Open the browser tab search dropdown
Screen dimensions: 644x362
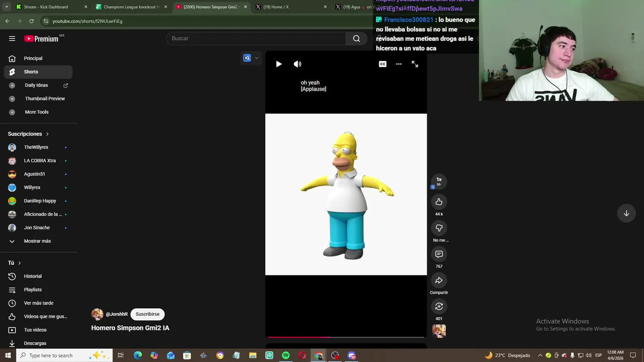[7, 7]
